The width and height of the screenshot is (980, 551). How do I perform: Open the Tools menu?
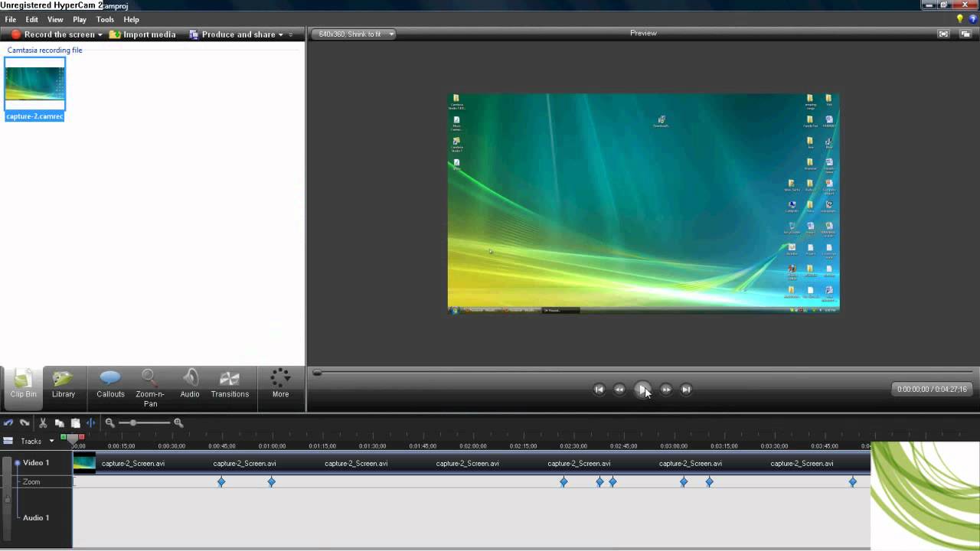click(105, 19)
